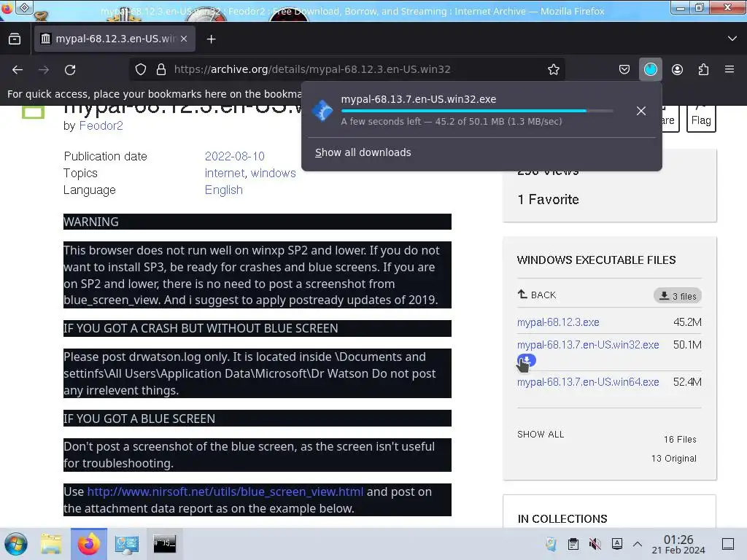Go back to previous page
Image resolution: width=747 pixels, height=560 pixels.
[x=18, y=69]
